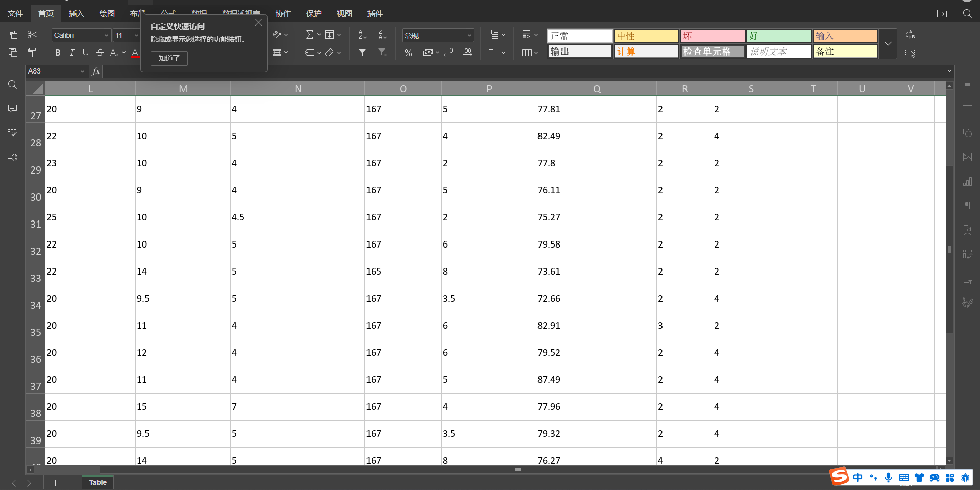This screenshot has height=490, width=980.
Task: Activate the Format Painter tool
Action: 32,52
